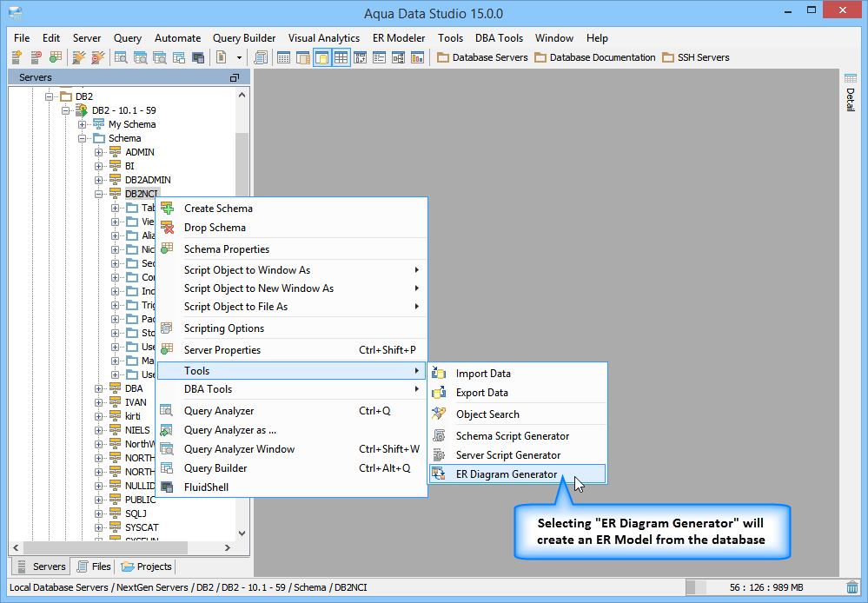Click the Connect plug toolbar icon
Viewport: 868px width, 603px height.
(79, 57)
